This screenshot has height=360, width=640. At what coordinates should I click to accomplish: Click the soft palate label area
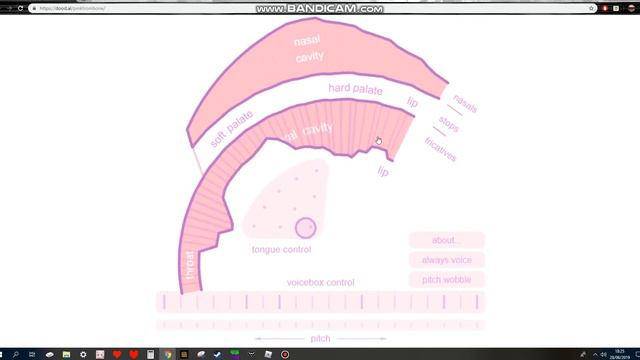point(231,128)
